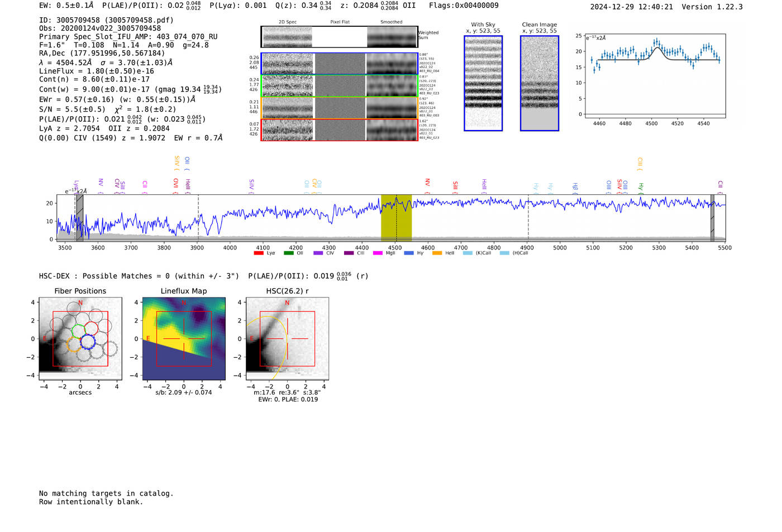Click the (K)CaII legend swatch
The image size is (782, 532).
(468, 253)
